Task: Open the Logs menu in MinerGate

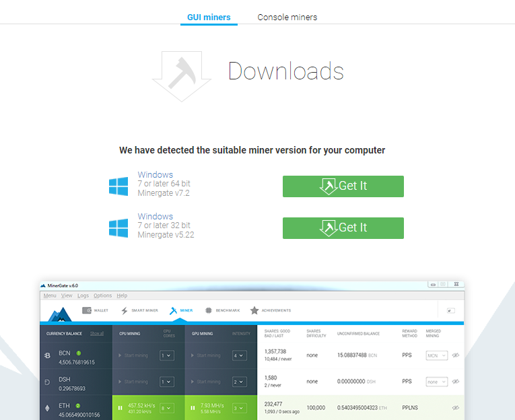Action: pos(83,295)
